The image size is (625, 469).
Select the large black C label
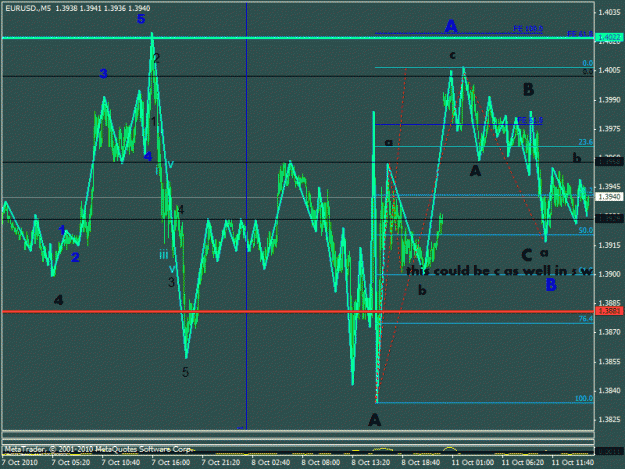click(x=527, y=255)
